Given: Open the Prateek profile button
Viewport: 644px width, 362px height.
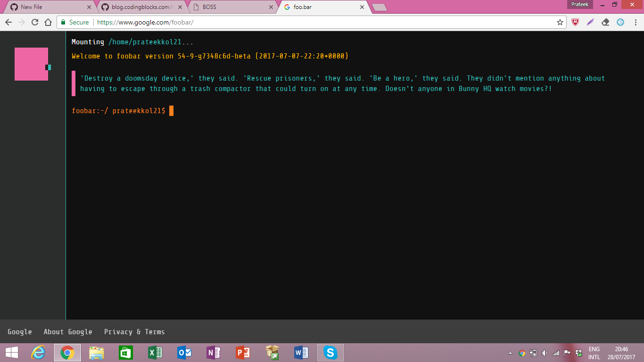Looking at the screenshot, I should pos(579,4).
